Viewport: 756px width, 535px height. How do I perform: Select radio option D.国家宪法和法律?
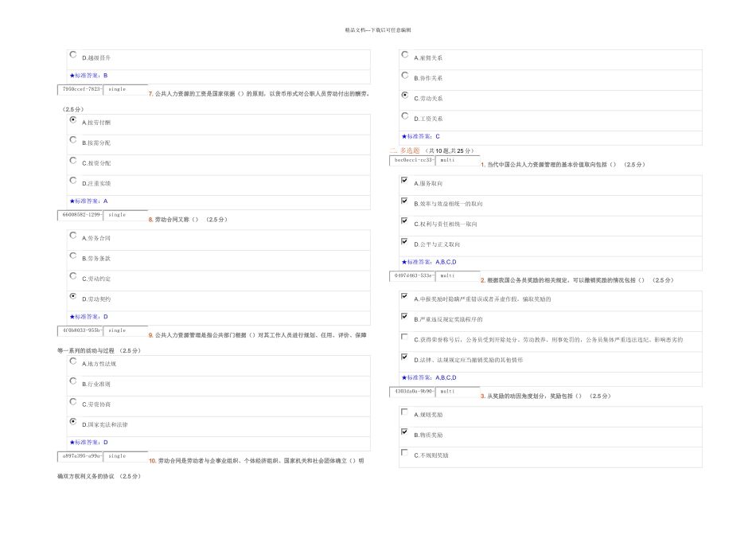click(72, 422)
